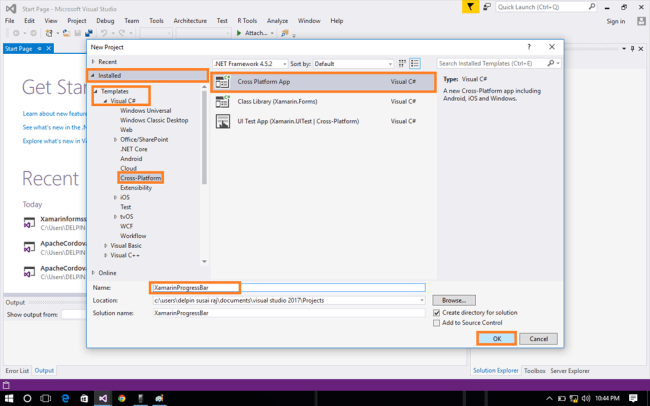
Task: Click the search magnifier in template search
Action: point(551,63)
